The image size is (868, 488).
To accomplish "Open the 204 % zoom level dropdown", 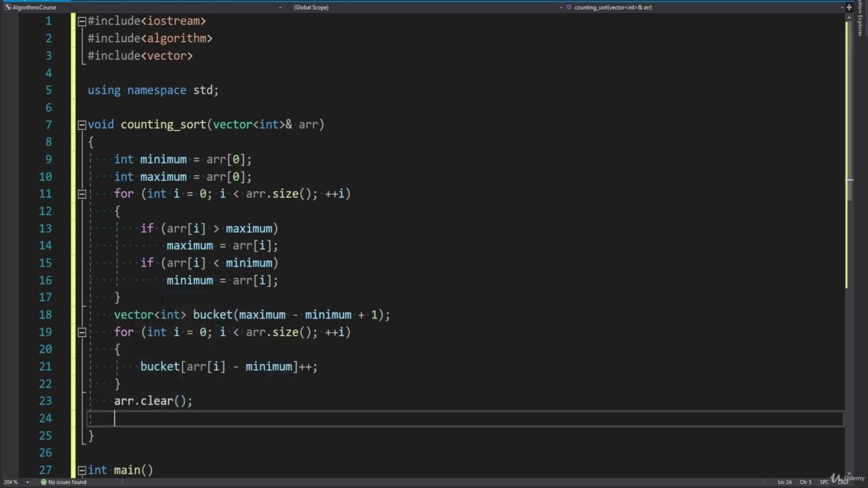I will tap(27, 483).
